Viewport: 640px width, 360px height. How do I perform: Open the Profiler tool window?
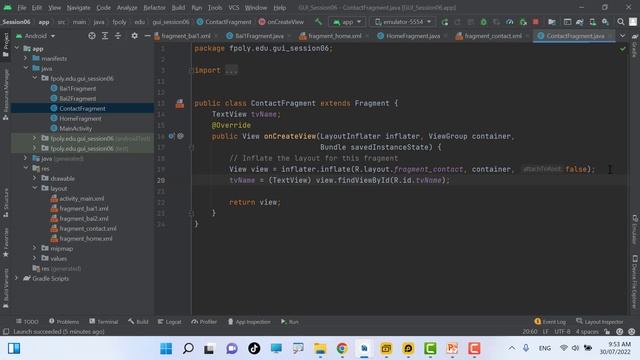tap(204, 322)
